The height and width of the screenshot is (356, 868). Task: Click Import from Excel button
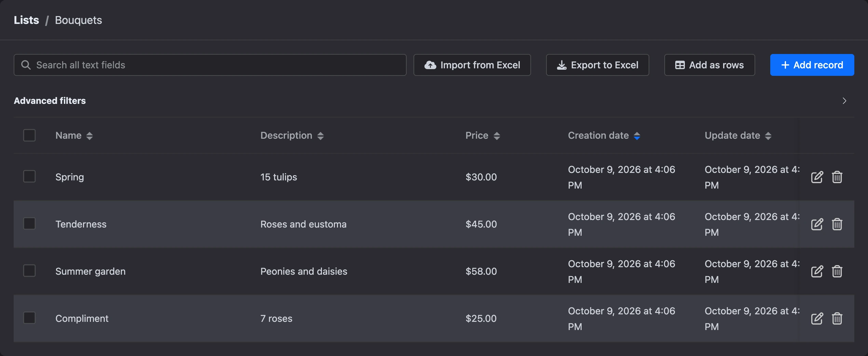point(472,65)
